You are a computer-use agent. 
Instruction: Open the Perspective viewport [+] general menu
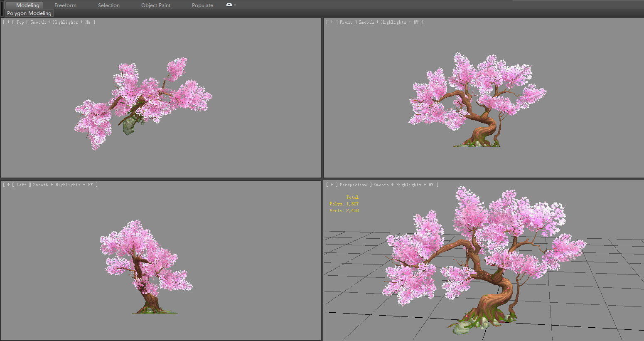332,185
